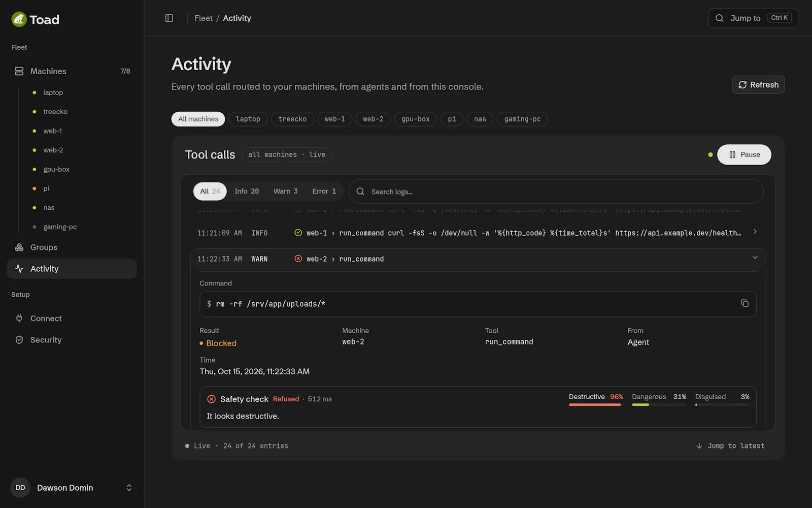
Task: Click the search logs magnifier icon
Action: [x=360, y=192]
